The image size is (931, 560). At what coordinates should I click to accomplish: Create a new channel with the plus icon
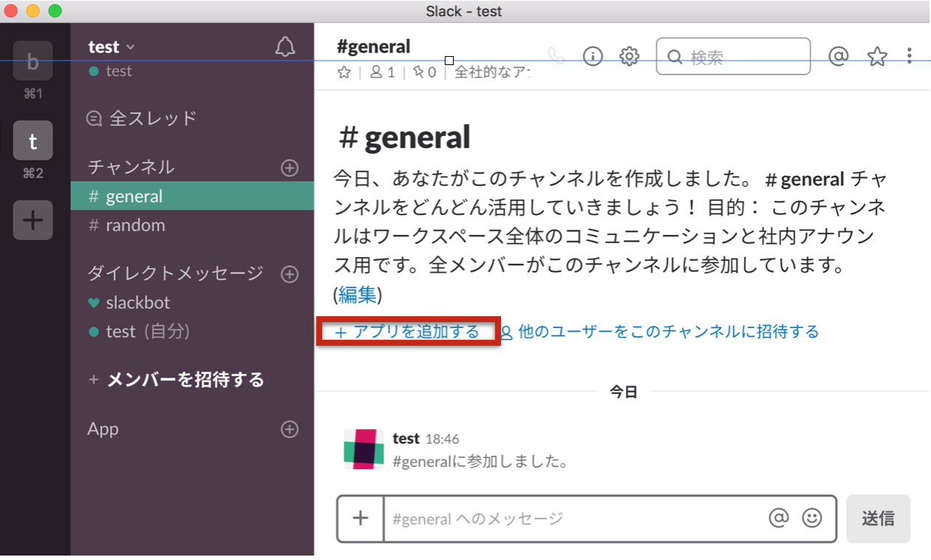click(x=289, y=168)
